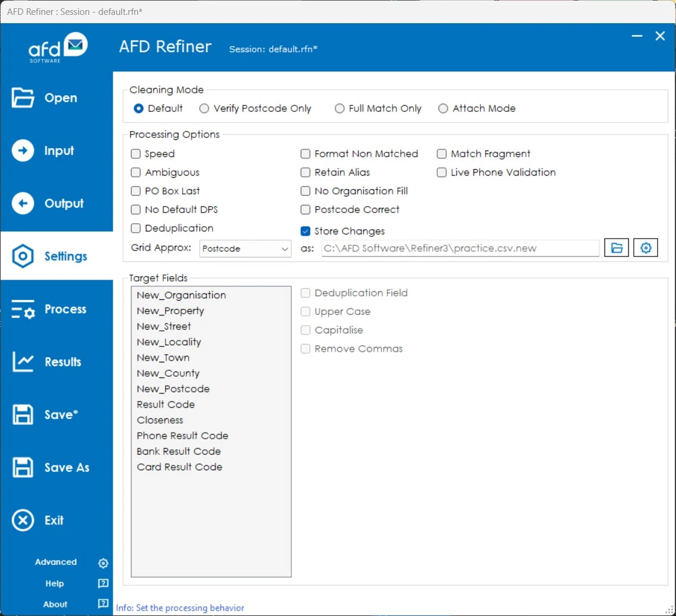
Task: Switch to the Process section
Action: (66, 309)
